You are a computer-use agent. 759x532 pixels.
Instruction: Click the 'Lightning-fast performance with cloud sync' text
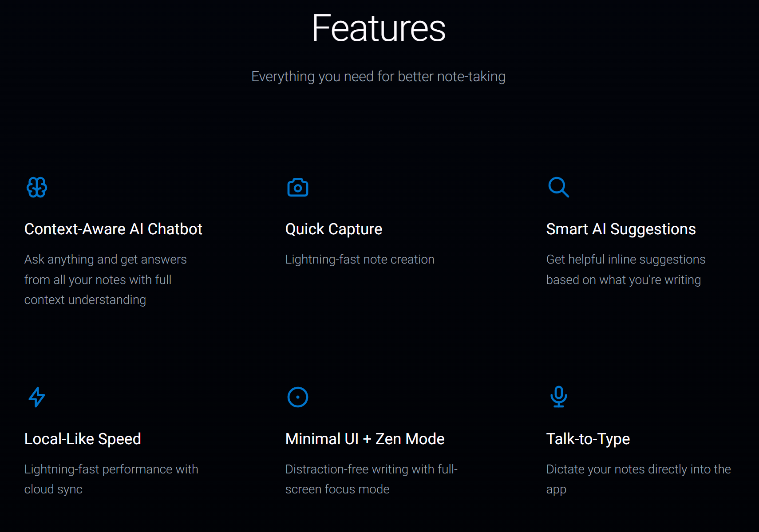pos(111,479)
